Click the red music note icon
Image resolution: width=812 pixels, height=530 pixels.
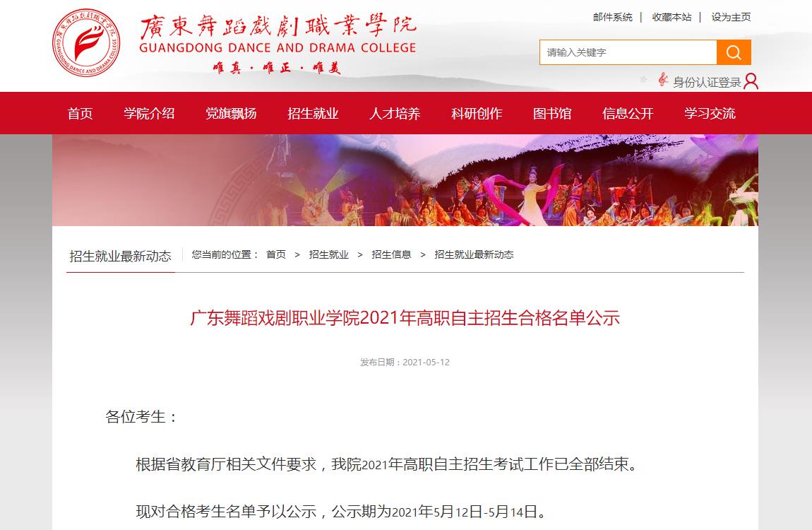663,80
